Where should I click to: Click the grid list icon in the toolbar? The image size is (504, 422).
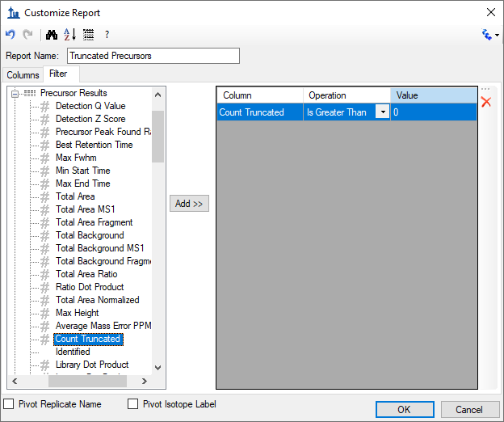pyautogui.click(x=88, y=35)
